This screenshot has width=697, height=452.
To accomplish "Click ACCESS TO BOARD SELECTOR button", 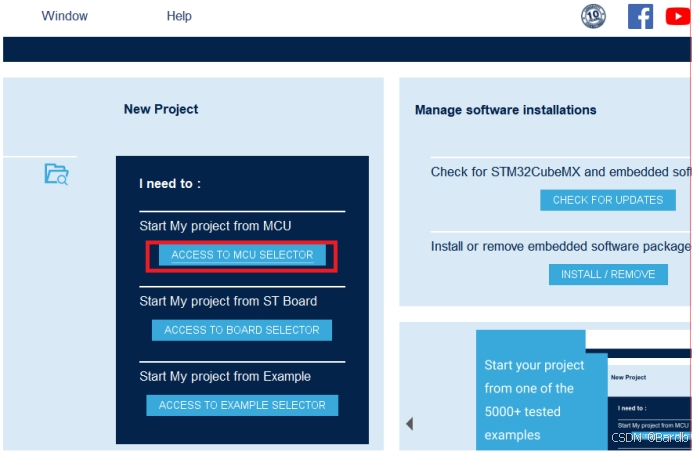I will (242, 330).
